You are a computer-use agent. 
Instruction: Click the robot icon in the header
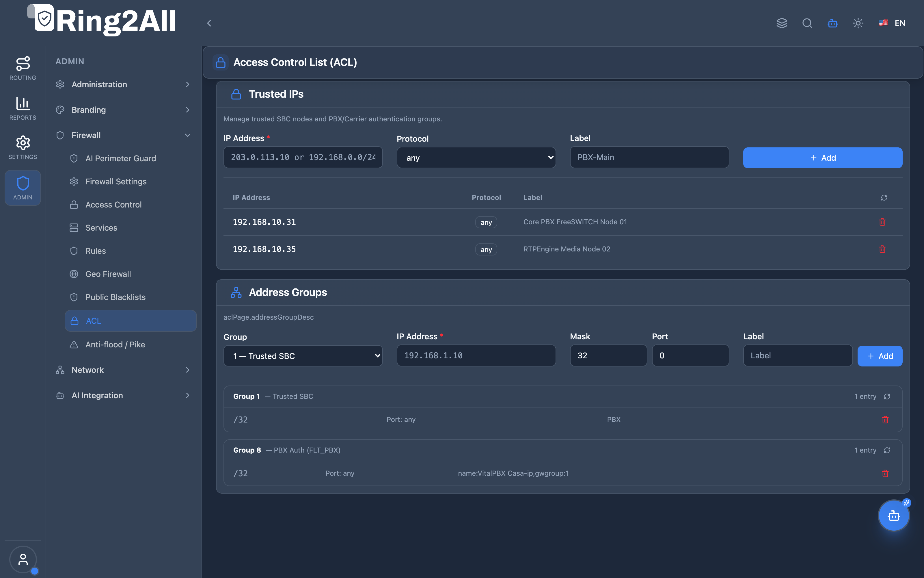coord(833,23)
